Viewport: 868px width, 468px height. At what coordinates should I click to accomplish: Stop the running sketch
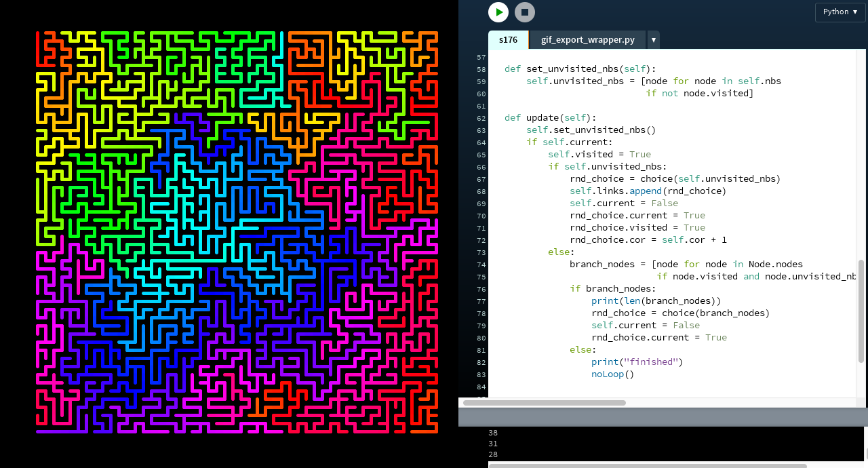tap(524, 12)
